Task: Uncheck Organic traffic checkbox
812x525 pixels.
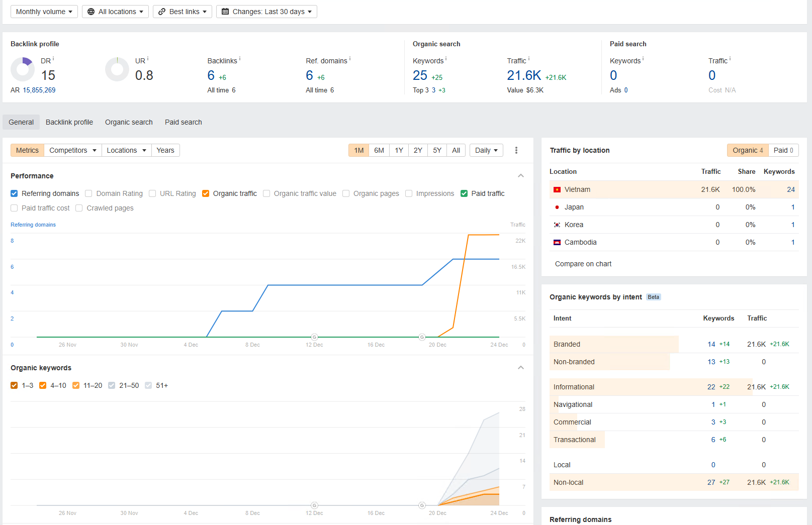Action: point(206,193)
